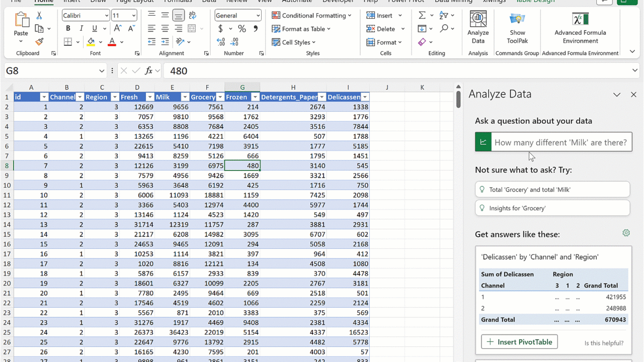This screenshot has height=362, width=644.
Task: Toggle bottom align for cells
Action: (x=178, y=16)
